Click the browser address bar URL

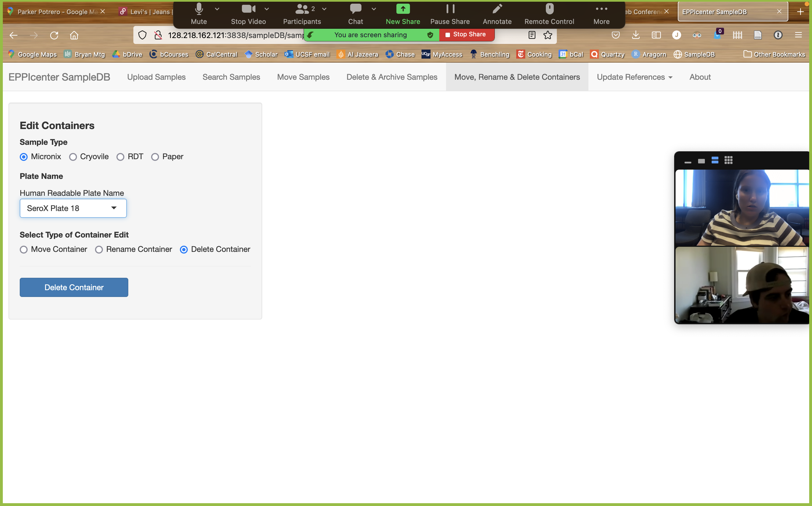tap(234, 35)
